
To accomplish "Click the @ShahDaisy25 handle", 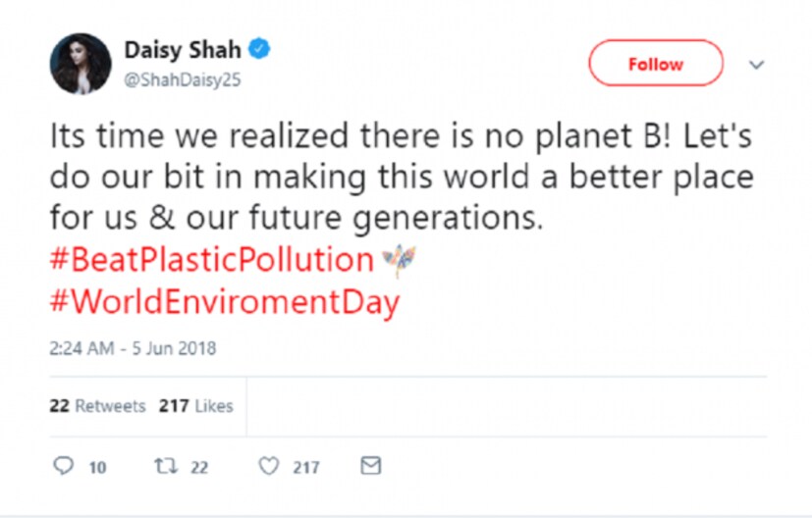I will (182, 80).
